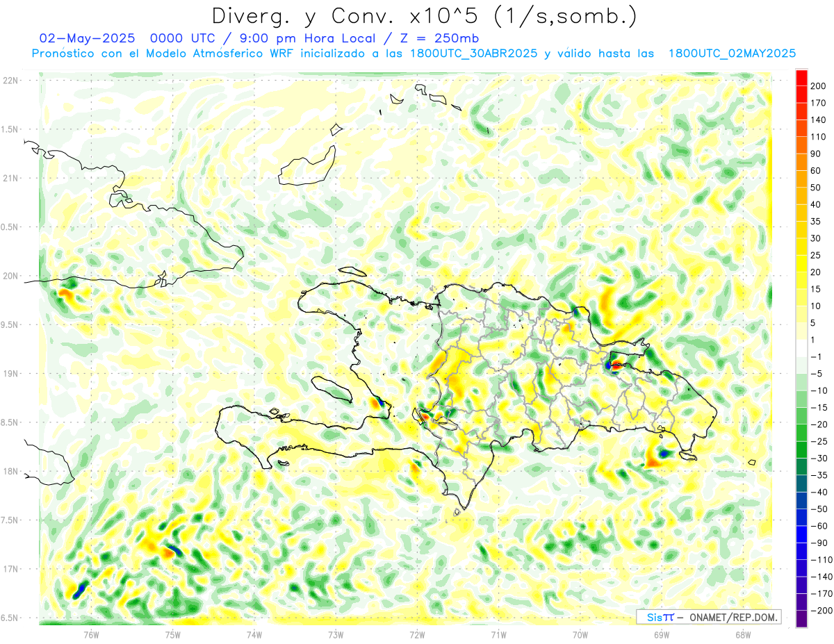Click the '9.5N' latitude label

(9, 324)
